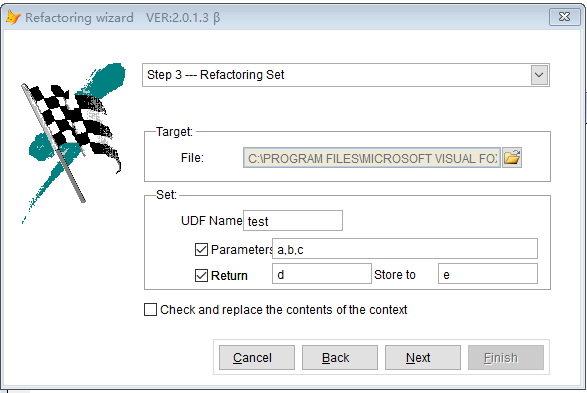Click the Parameters field with a,b,c
587x393 pixels.
coord(405,249)
